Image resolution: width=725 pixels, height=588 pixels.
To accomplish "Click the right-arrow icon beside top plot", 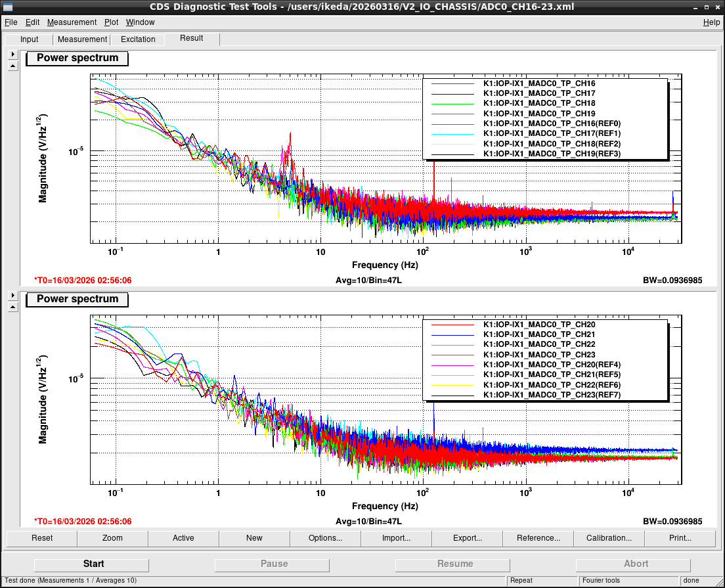I will click(13, 54).
